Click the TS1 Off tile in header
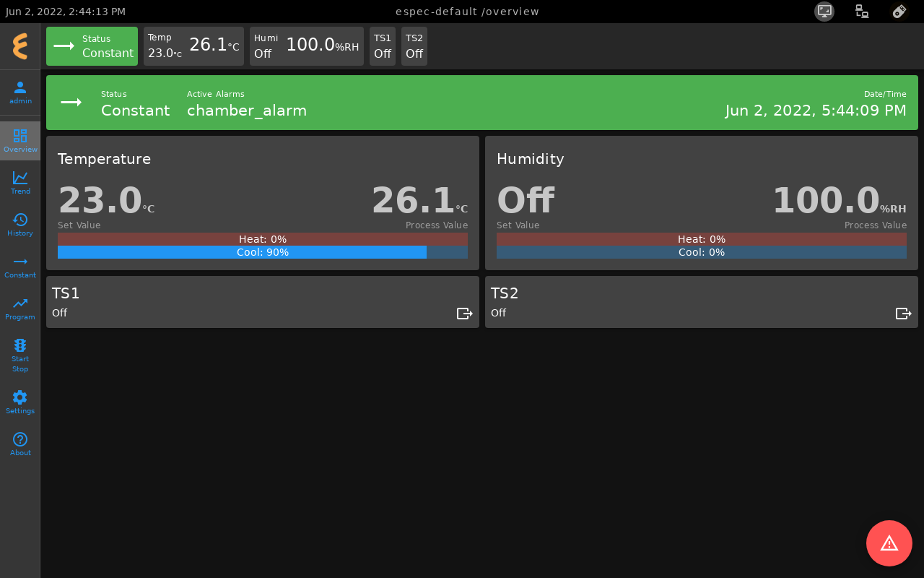The height and width of the screenshot is (578, 924). (x=383, y=46)
